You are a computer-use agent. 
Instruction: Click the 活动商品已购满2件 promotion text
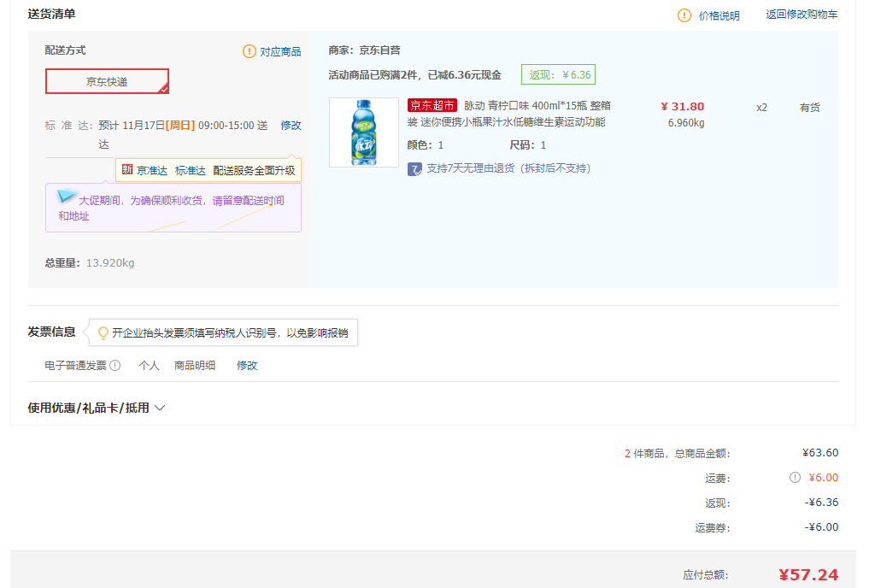(x=414, y=74)
